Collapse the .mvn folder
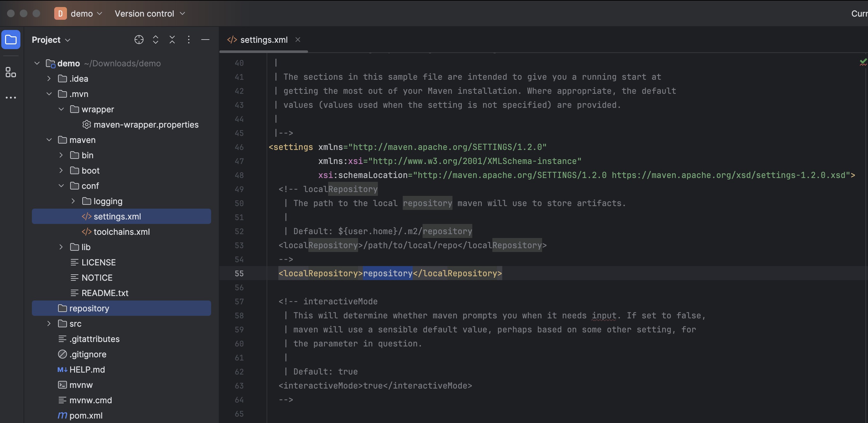 point(49,94)
